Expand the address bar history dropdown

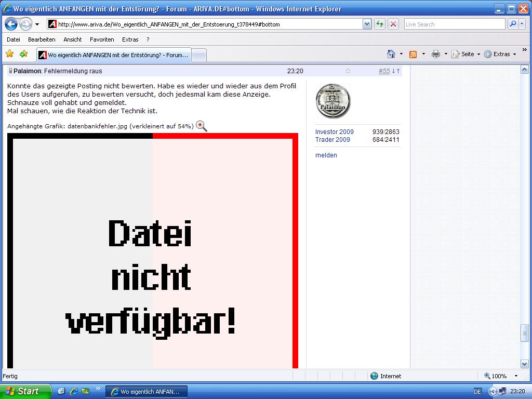coord(367,24)
